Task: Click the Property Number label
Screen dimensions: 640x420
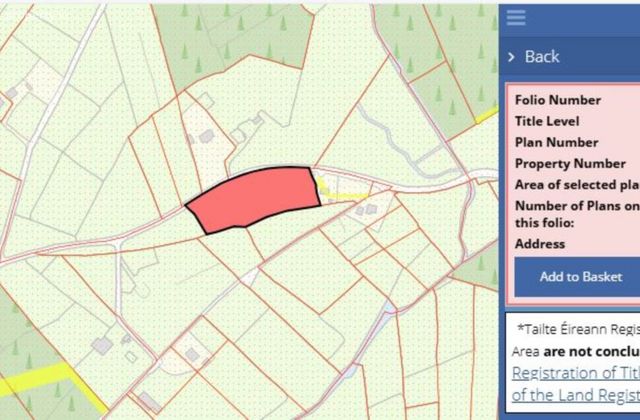Action: (570, 164)
